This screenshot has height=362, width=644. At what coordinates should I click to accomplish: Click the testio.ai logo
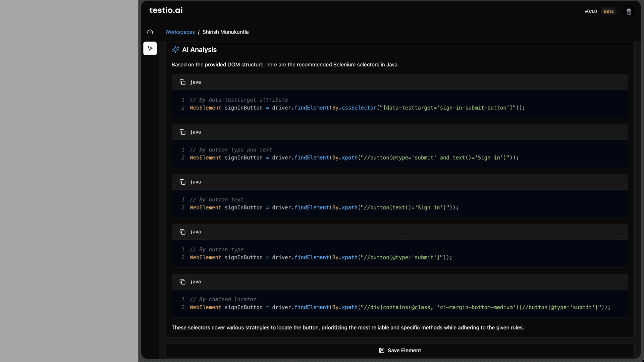166,10
